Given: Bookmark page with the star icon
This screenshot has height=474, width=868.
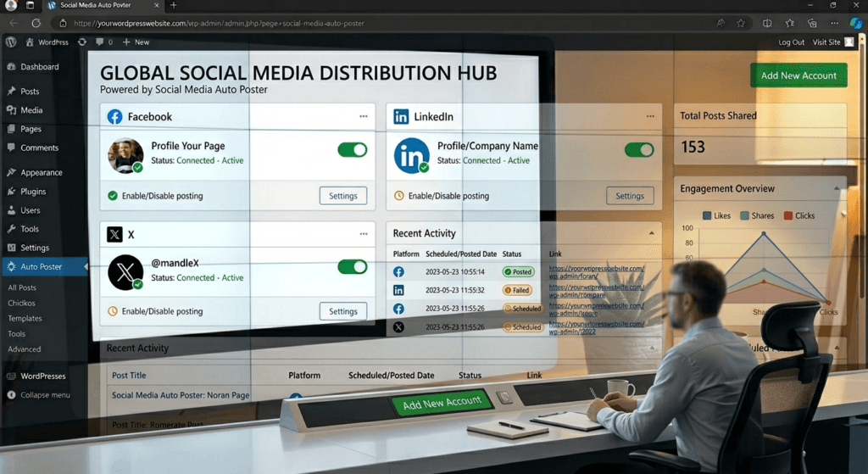Looking at the screenshot, I should [x=741, y=23].
